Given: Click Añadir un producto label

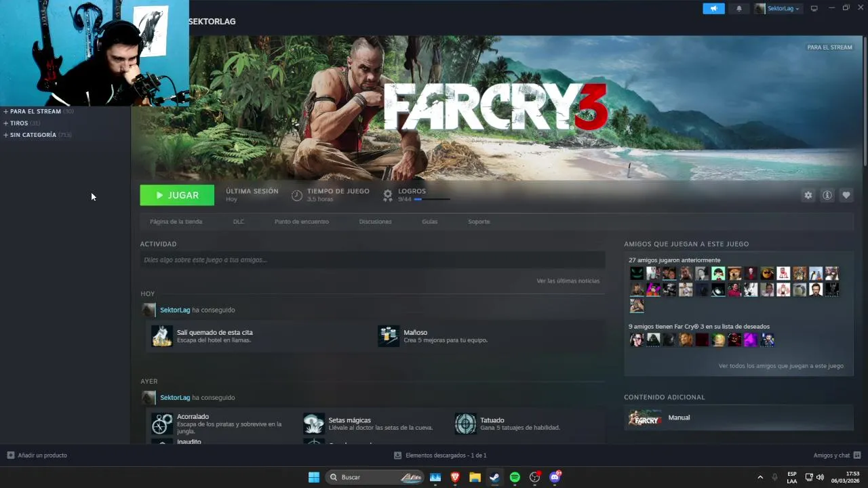Looking at the screenshot, I should [x=42, y=455].
